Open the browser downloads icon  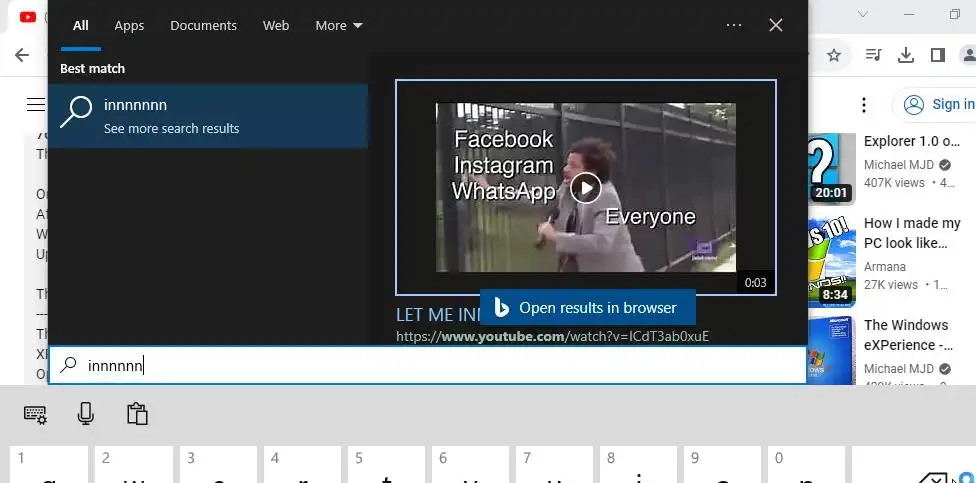tap(906, 55)
